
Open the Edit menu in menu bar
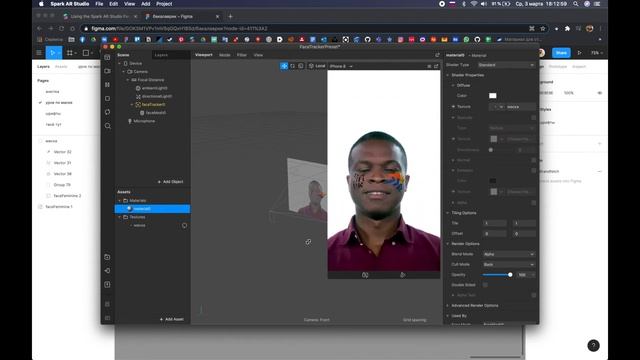point(113,4)
